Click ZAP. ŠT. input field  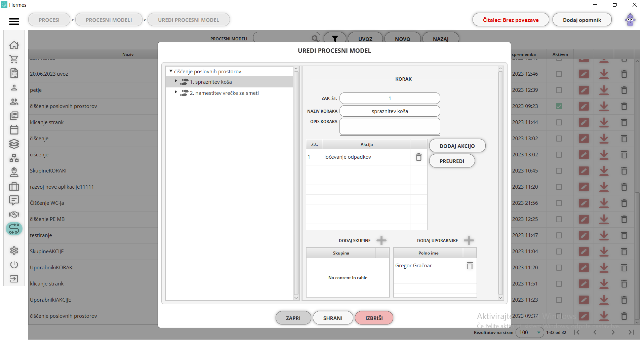click(x=390, y=98)
